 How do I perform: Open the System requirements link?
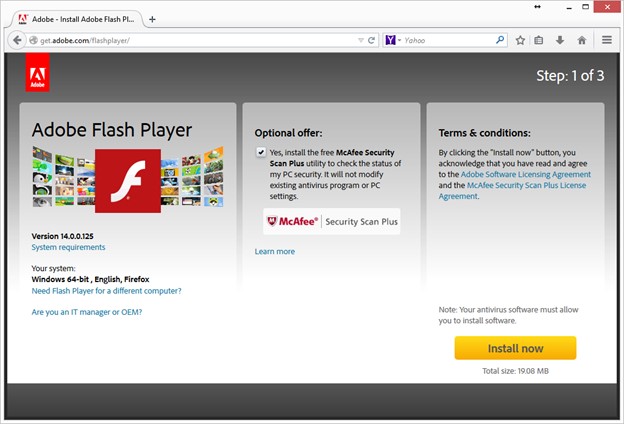(68, 247)
